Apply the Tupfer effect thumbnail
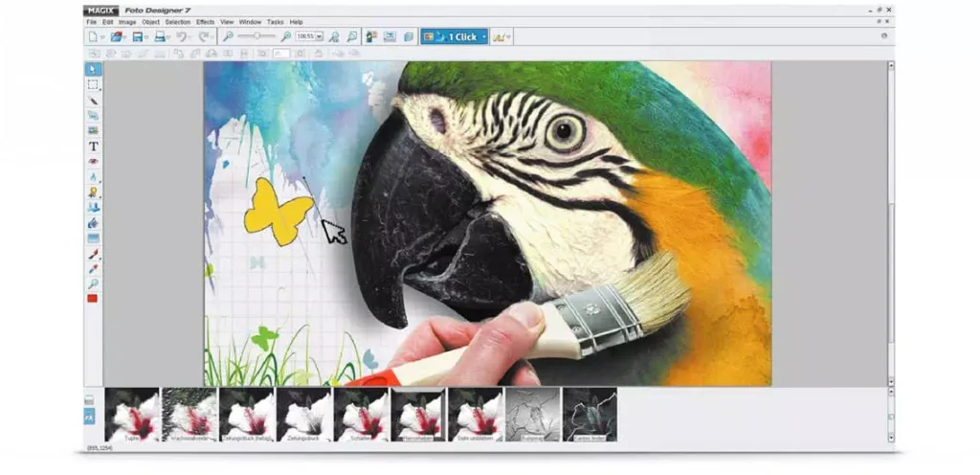Viewport: 980px width, 475px height. point(132,415)
